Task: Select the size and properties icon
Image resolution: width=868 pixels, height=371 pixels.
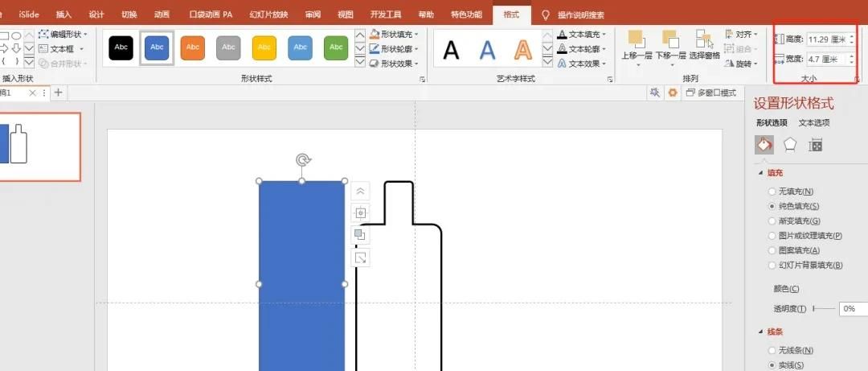Action: (x=816, y=145)
